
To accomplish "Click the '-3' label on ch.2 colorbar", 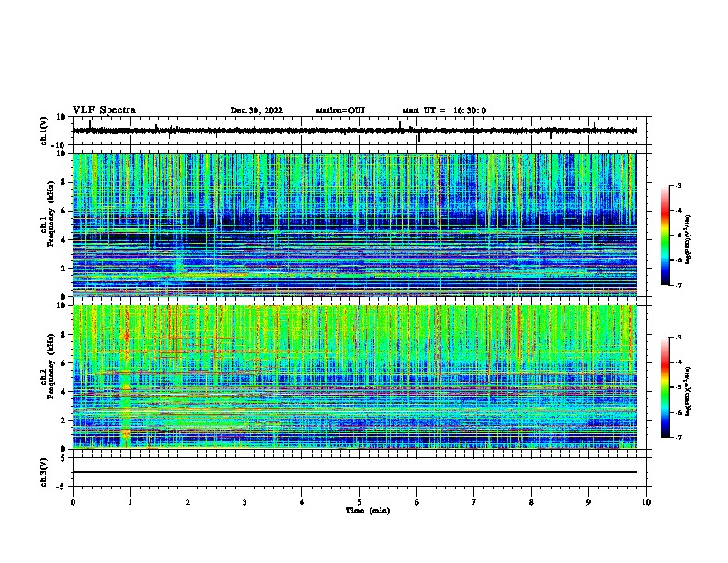I will 678,338.
